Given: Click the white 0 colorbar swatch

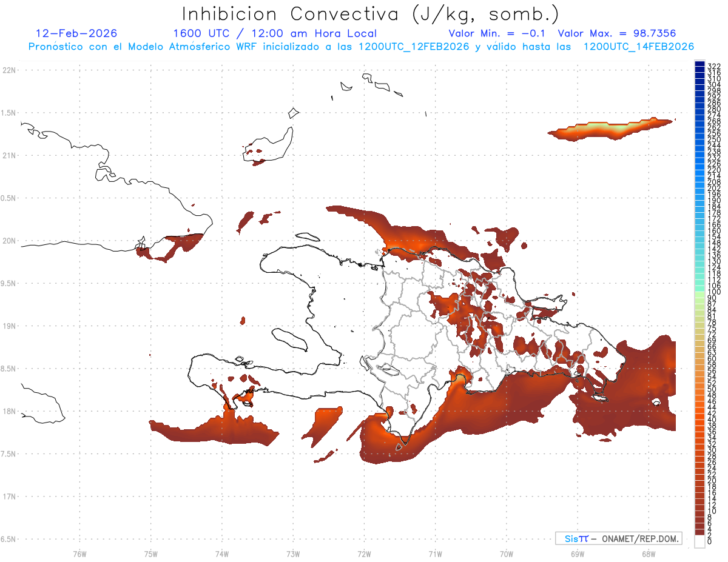Looking at the screenshot, I should pyautogui.click(x=699, y=541).
